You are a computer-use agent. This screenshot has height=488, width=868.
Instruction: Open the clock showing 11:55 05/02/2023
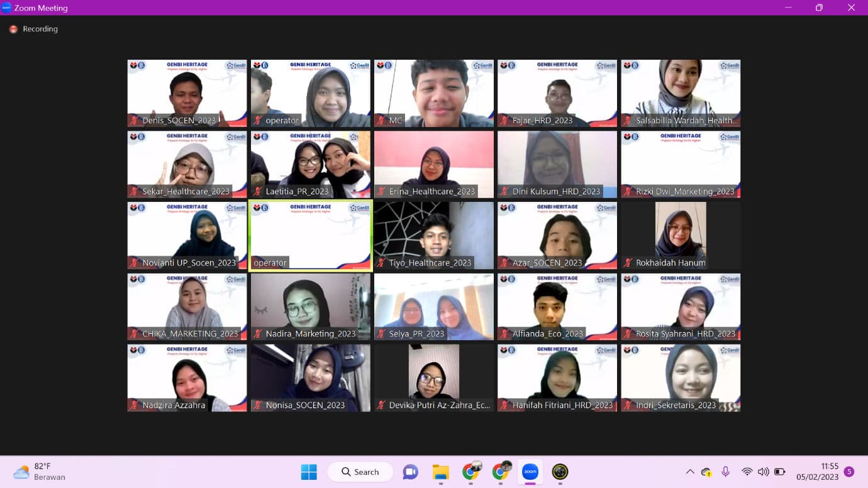818,472
